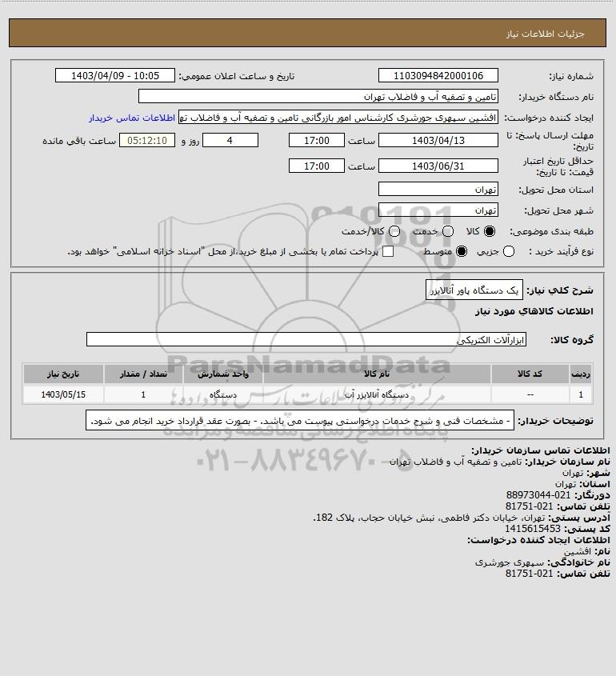The image size is (616, 676).
Task: Select the خدمت radio button
Action: pyautogui.click(x=448, y=231)
